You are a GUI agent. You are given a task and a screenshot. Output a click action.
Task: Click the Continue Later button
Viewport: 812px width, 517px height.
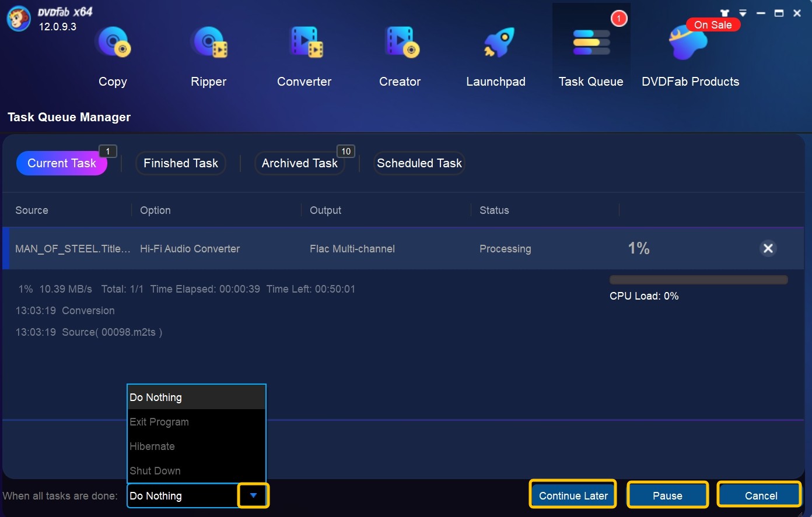tap(573, 495)
